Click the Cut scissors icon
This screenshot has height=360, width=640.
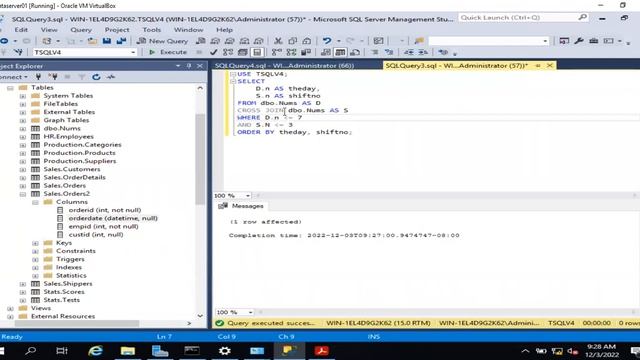(278, 41)
